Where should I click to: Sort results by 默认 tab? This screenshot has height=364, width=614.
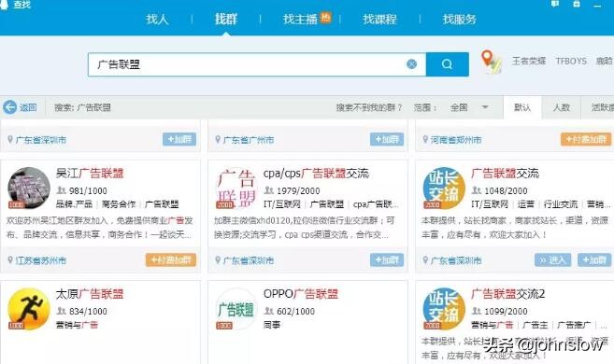point(522,107)
